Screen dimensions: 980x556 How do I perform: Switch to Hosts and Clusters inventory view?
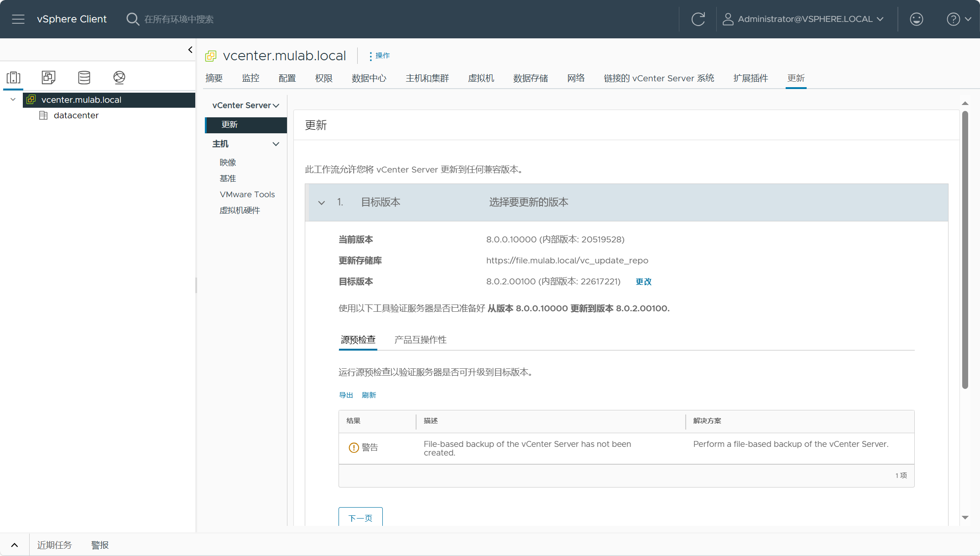pyautogui.click(x=14, y=77)
